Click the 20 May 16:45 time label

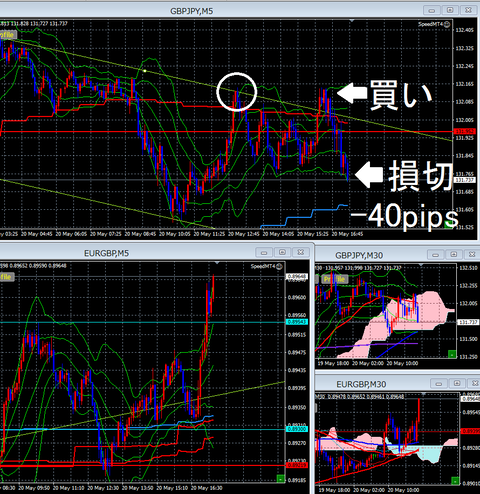click(x=347, y=234)
